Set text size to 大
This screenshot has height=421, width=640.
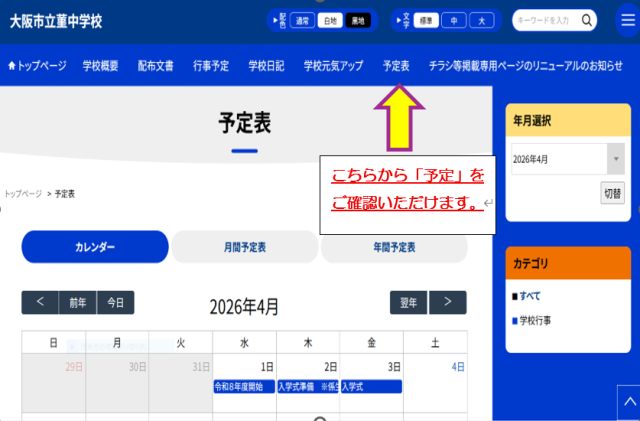(481, 20)
